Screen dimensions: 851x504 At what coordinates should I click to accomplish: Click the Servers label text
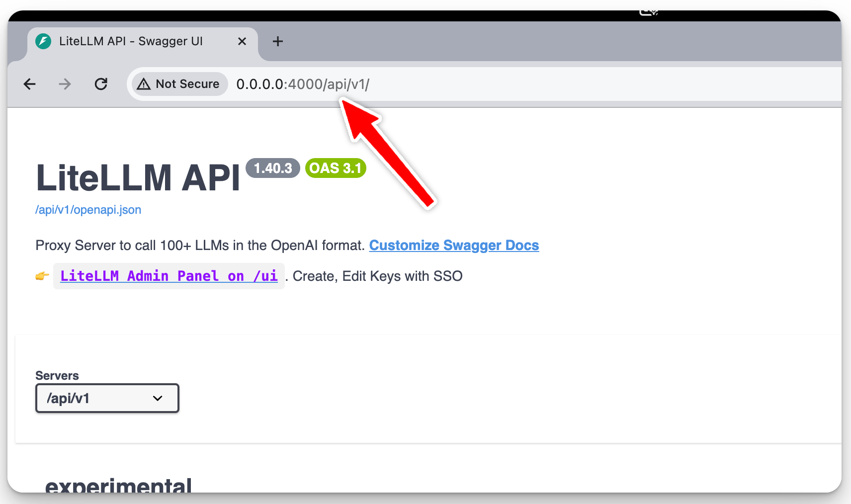click(57, 376)
